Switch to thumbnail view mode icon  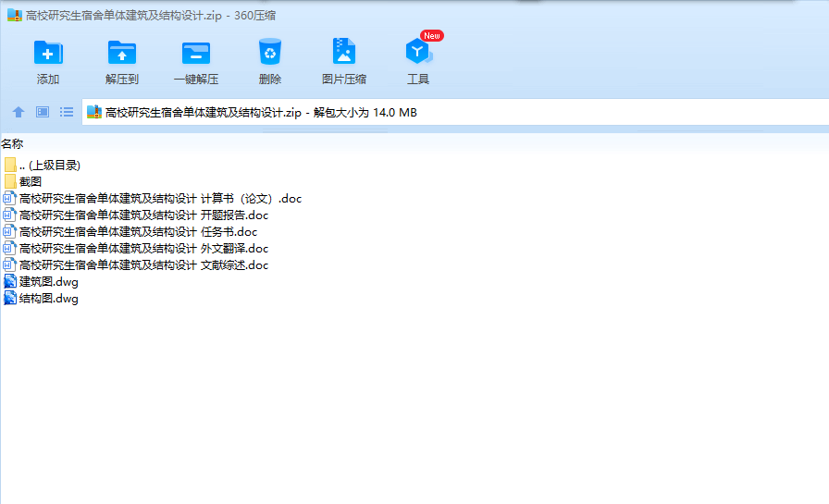pos(43,112)
